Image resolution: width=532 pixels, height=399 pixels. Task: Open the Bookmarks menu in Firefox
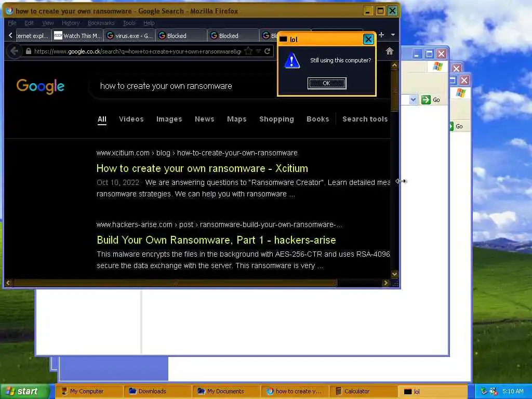pyautogui.click(x=101, y=23)
